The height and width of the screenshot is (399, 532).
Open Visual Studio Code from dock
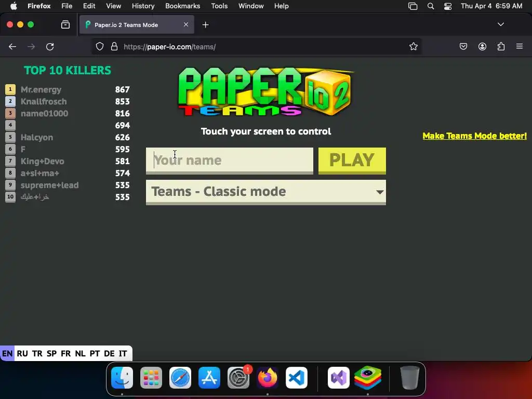(x=297, y=378)
